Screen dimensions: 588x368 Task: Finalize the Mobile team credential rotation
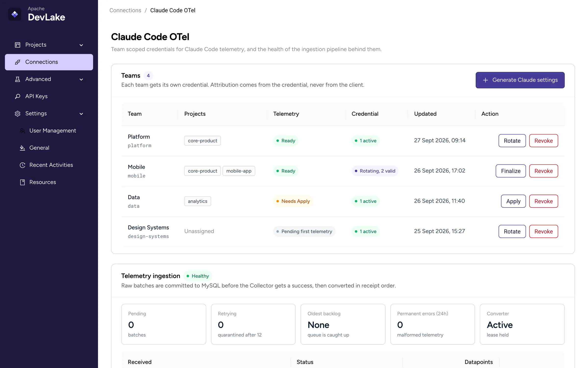click(511, 171)
